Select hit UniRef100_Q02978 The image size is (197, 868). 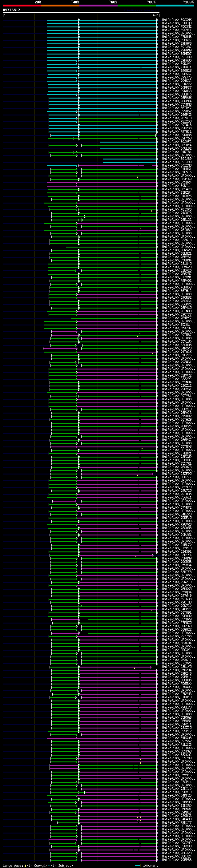point(177,487)
